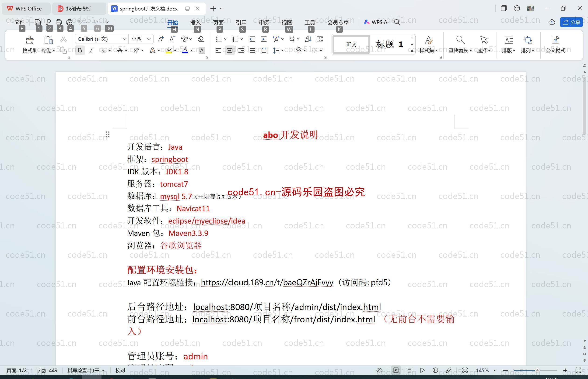Toggle Bold formatting
Image resolution: width=588 pixels, height=379 pixels.
coord(80,50)
